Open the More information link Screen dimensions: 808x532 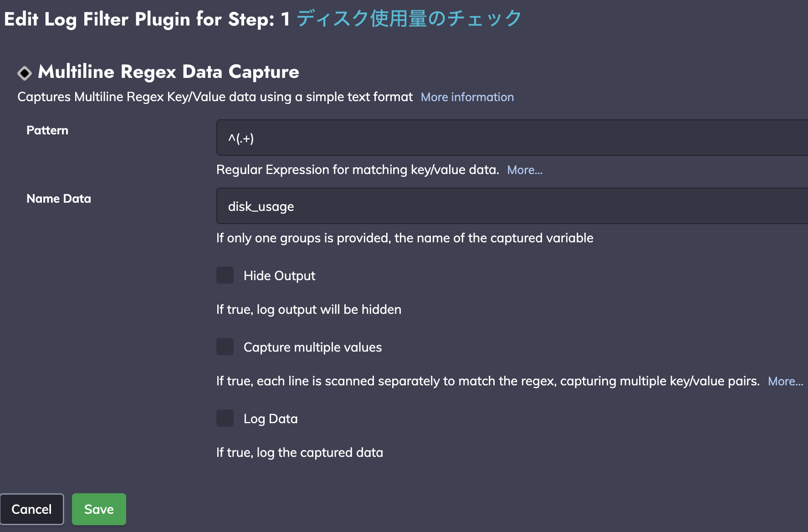467,97
